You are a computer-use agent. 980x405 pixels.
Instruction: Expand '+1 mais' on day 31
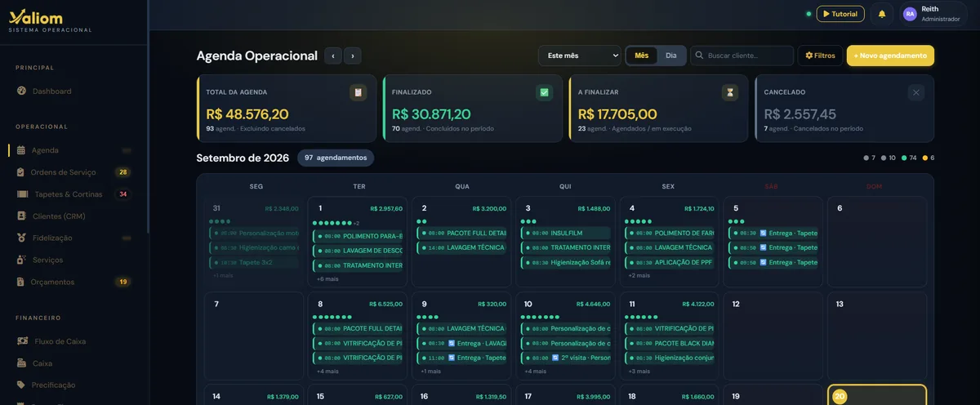point(223,275)
